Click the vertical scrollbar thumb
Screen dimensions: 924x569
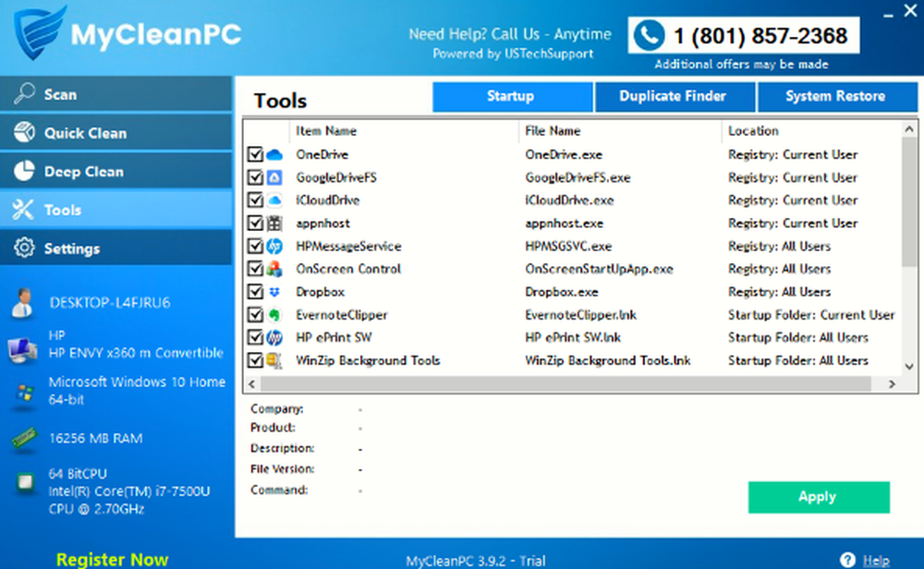click(909, 201)
